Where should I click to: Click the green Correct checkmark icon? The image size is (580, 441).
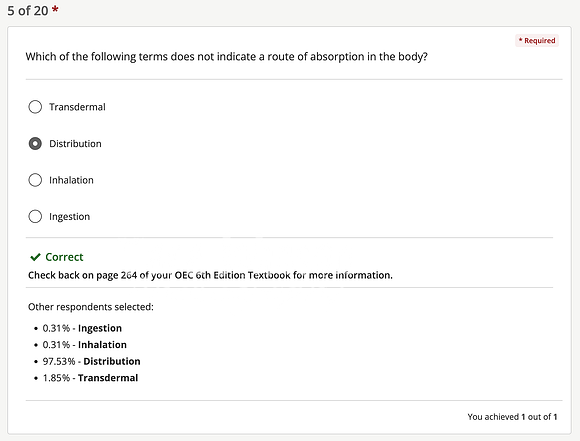point(35,257)
